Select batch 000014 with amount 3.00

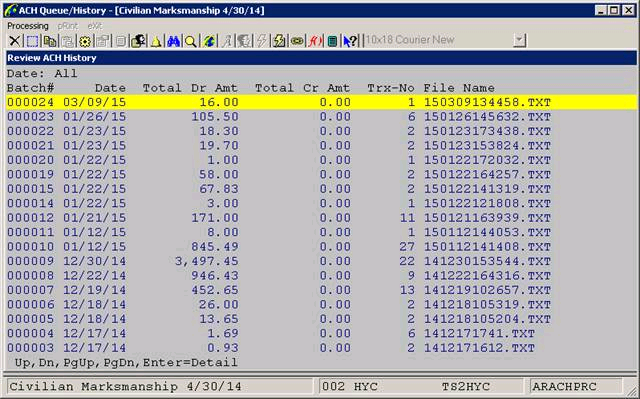click(321, 203)
